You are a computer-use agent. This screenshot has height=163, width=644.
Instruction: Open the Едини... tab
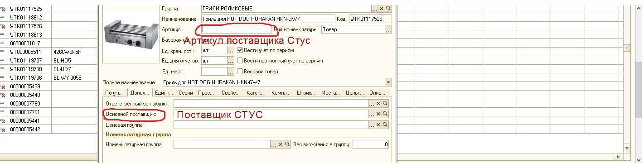[164, 93]
